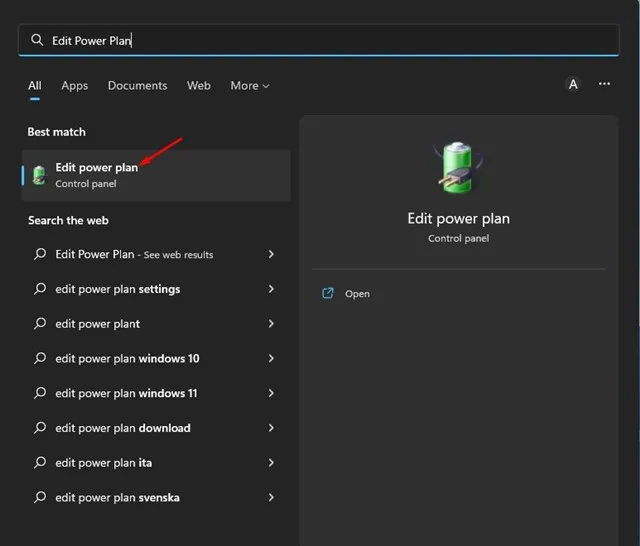The height and width of the screenshot is (546, 640).
Task: Switch to the Web tab
Action: (199, 86)
